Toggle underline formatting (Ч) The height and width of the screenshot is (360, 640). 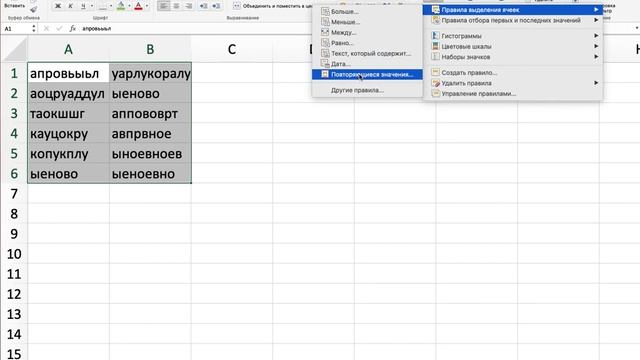click(83, 6)
